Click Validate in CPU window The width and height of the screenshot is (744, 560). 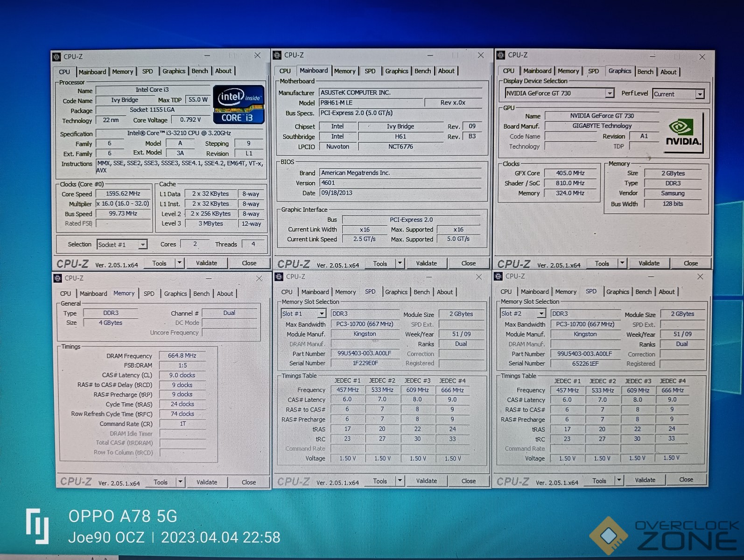pyautogui.click(x=207, y=263)
